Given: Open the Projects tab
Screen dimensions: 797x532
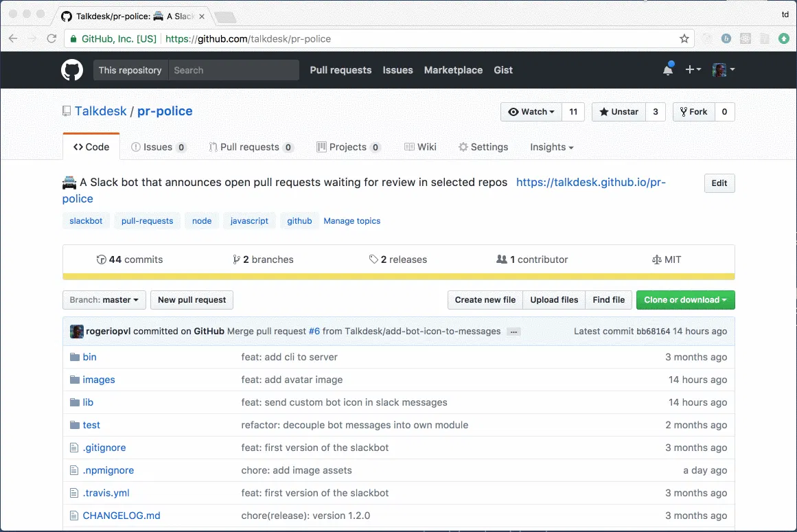Looking at the screenshot, I should (x=349, y=147).
